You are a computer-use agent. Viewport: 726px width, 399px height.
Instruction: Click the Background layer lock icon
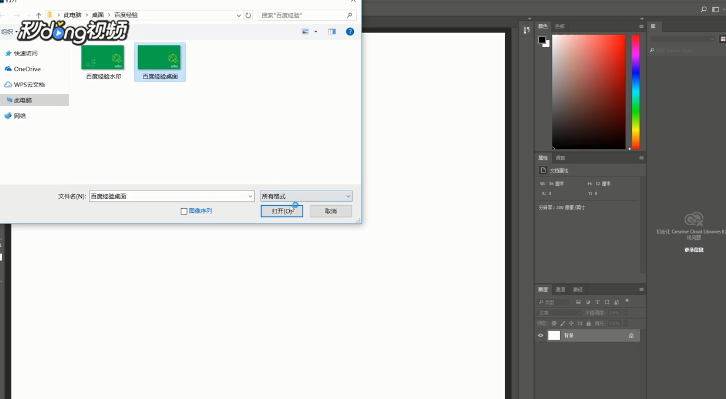click(x=631, y=336)
